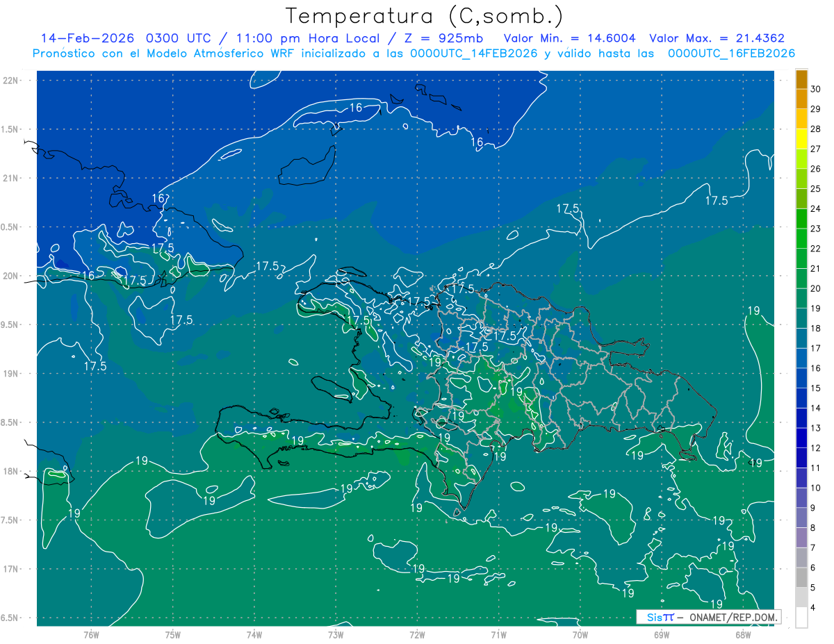Click the legend scale value "22"
The width and height of the screenshot is (834, 644).
pyautogui.click(x=817, y=249)
